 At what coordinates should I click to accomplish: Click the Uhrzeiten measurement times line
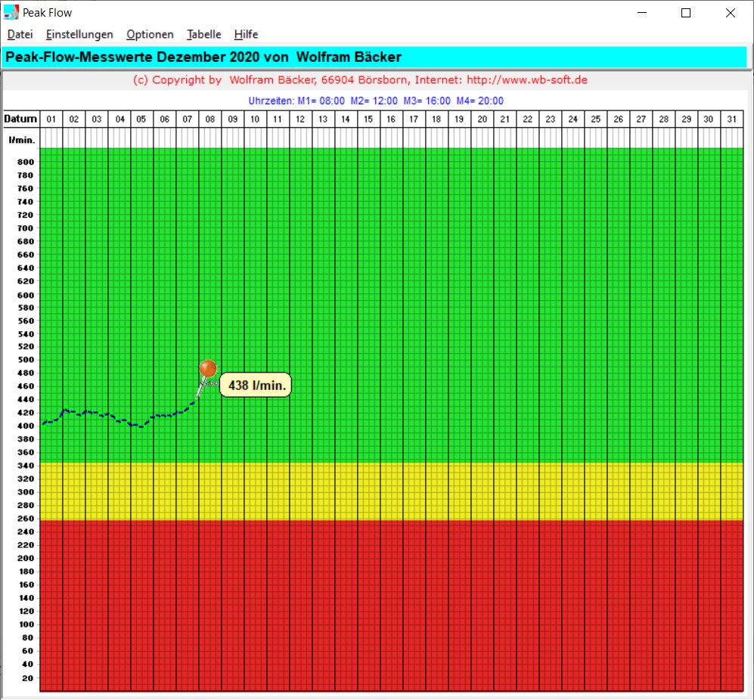click(376, 101)
